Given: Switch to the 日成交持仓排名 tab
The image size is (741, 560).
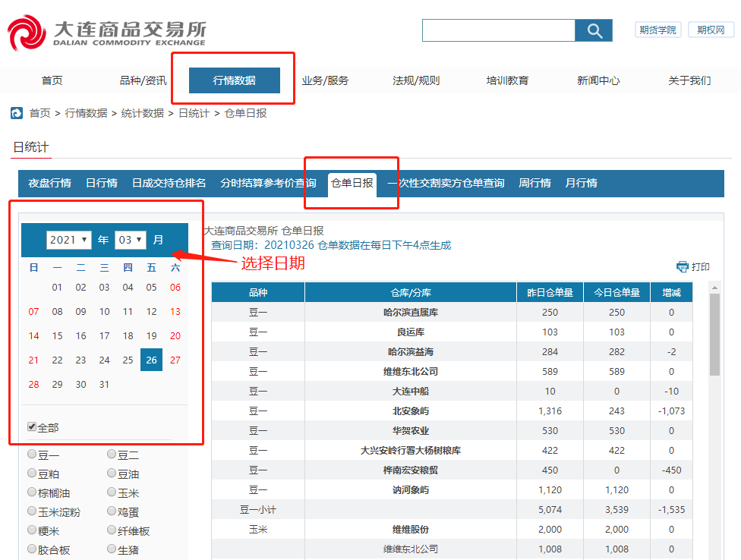Looking at the screenshot, I should pos(169,183).
